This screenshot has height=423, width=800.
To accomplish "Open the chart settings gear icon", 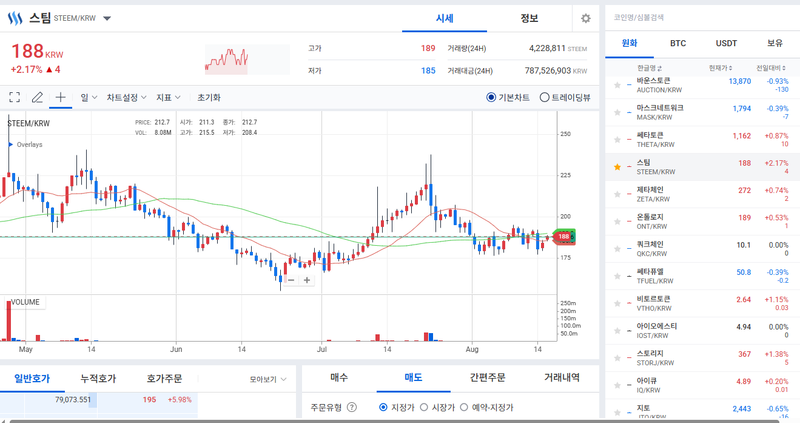I will point(586,18).
